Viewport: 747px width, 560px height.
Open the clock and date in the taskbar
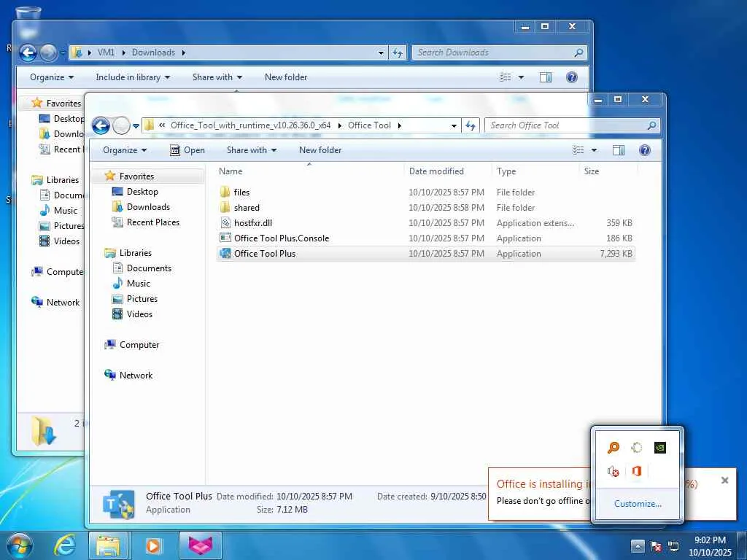[x=710, y=546]
